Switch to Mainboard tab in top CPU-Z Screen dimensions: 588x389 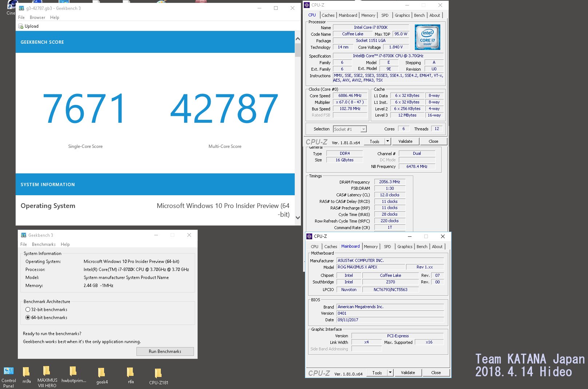click(348, 15)
